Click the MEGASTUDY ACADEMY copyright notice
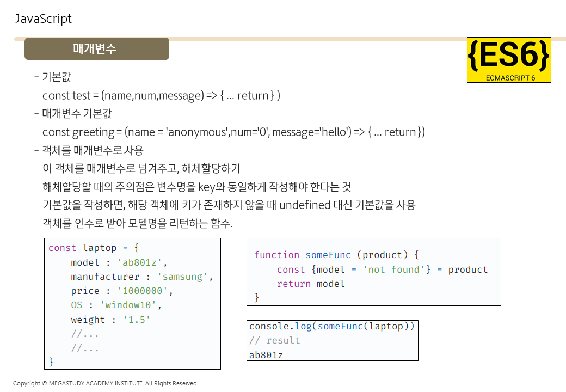Screen dimensions: 566x392 106,383
